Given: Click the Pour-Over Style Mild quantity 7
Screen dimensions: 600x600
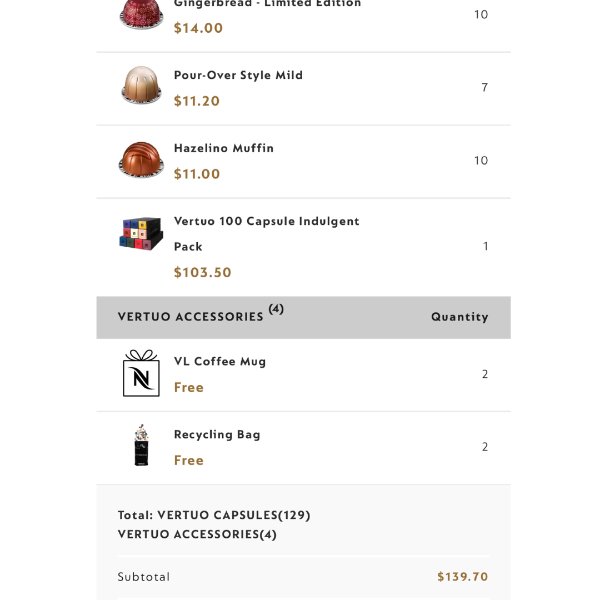Looking at the screenshot, I should point(484,87).
